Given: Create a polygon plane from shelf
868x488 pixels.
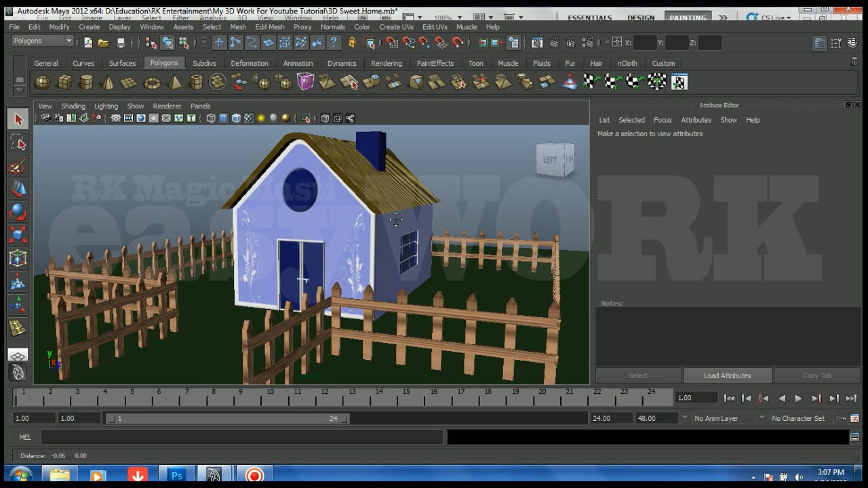Looking at the screenshot, I should point(130,83).
